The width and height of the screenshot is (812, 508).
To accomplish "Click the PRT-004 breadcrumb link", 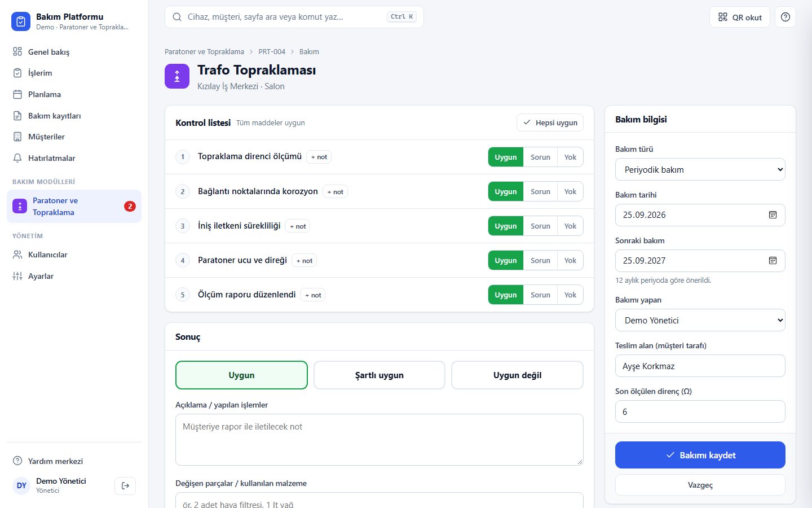I will click(x=272, y=52).
